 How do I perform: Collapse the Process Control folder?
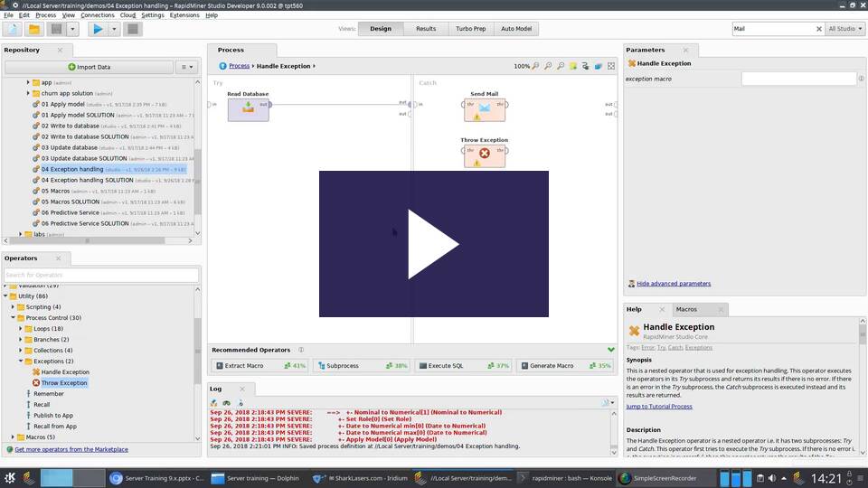pos(14,317)
